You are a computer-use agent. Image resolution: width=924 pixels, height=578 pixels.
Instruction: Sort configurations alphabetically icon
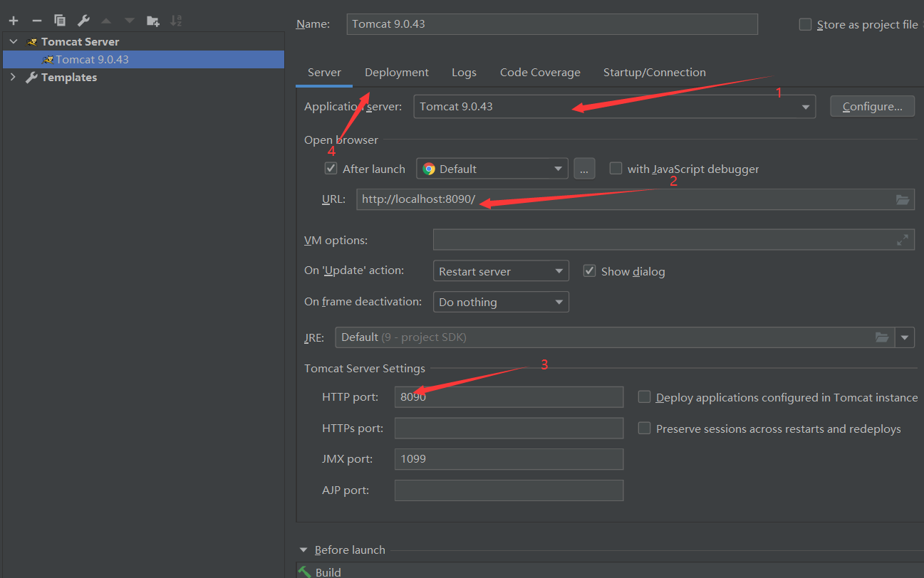tap(176, 21)
